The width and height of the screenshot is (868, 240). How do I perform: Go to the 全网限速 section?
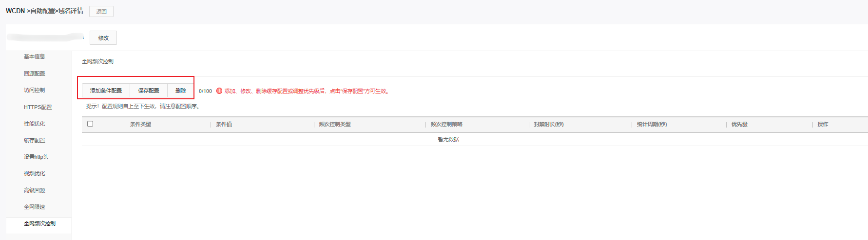pos(34,207)
